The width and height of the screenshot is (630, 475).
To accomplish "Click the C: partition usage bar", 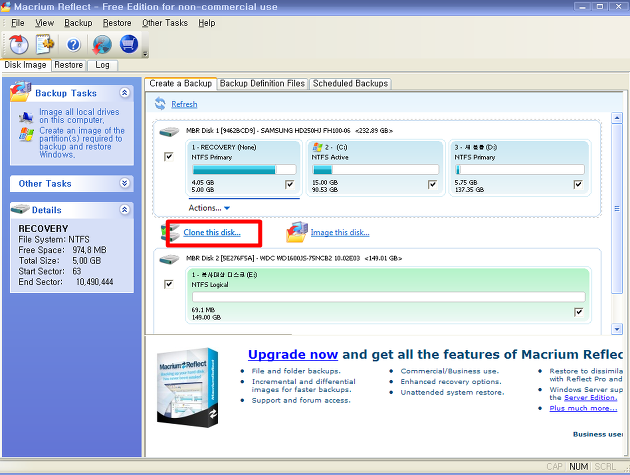I will 376,170.
